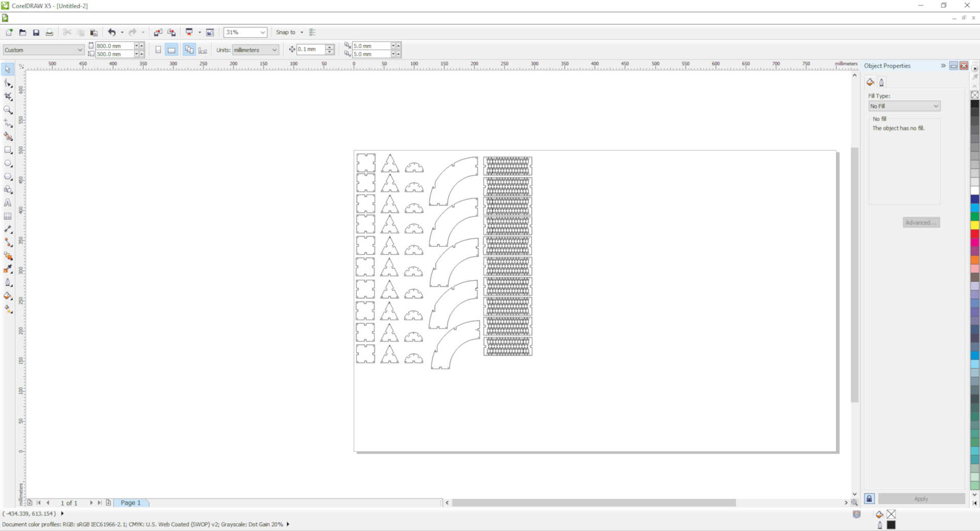Go to the next page arrow
The image size is (980, 531).
91,503
